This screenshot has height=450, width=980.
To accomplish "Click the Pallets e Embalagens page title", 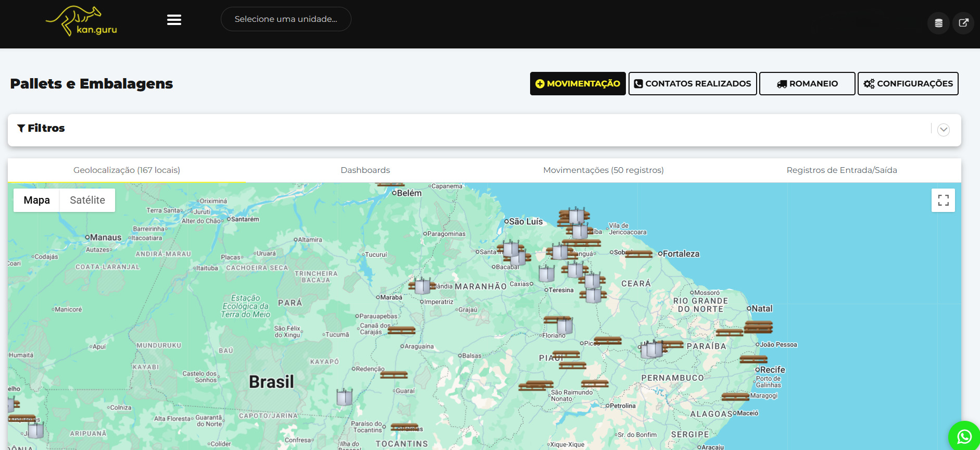I will click(x=92, y=83).
